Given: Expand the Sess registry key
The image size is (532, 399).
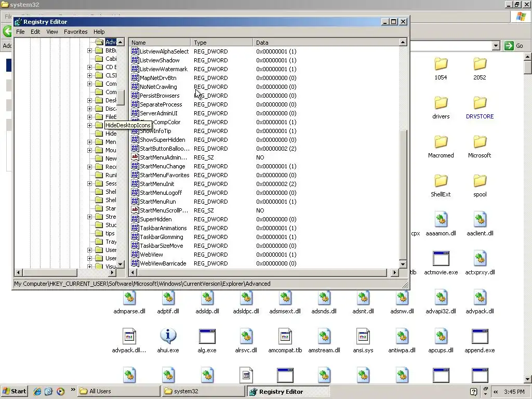Looking at the screenshot, I should pyautogui.click(x=89, y=183).
